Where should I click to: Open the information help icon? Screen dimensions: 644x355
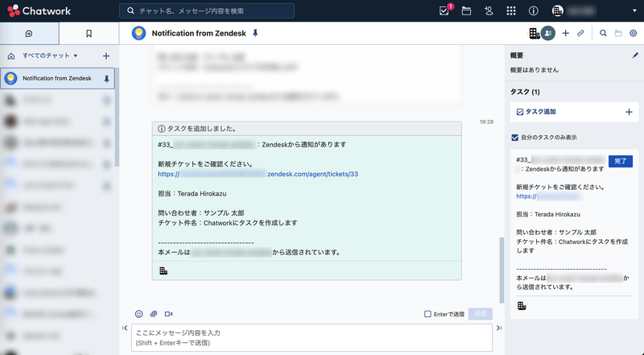click(533, 10)
